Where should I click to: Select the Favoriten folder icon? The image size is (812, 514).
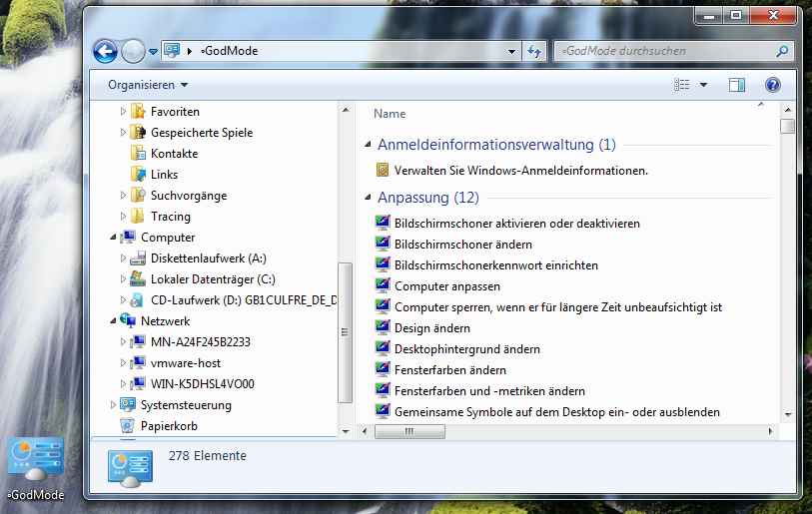(x=138, y=112)
